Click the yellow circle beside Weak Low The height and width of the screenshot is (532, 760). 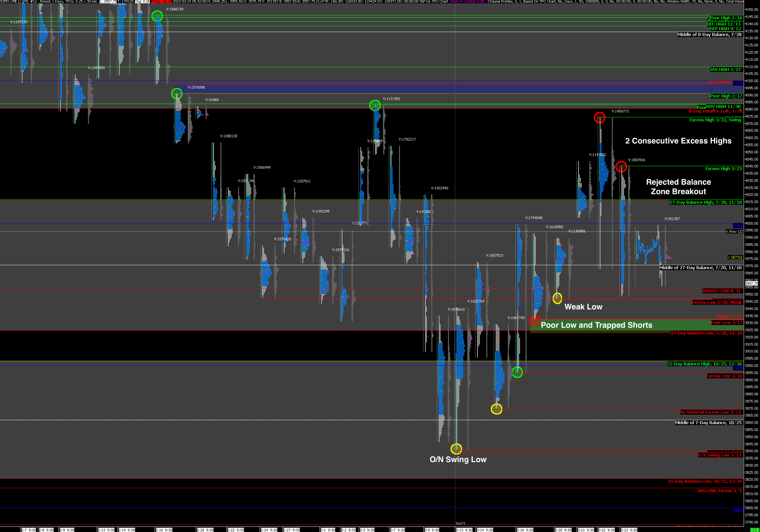coord(557,298)
